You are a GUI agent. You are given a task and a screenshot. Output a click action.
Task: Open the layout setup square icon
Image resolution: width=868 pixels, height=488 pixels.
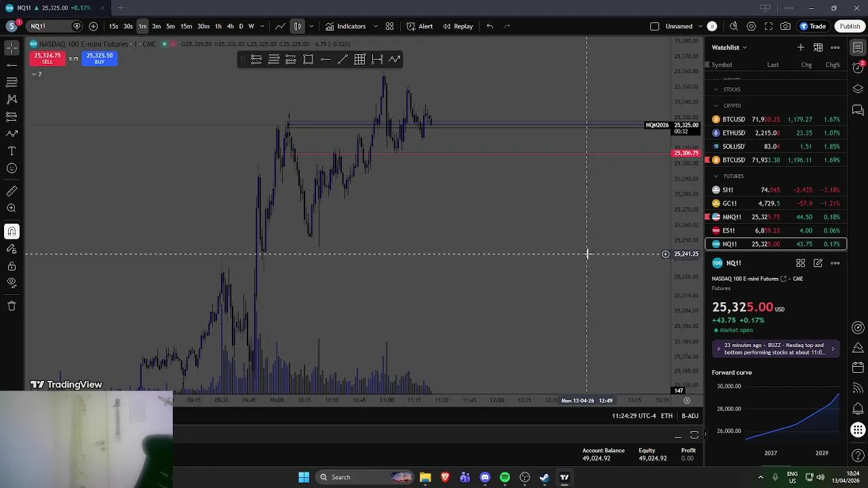(654, 26)
